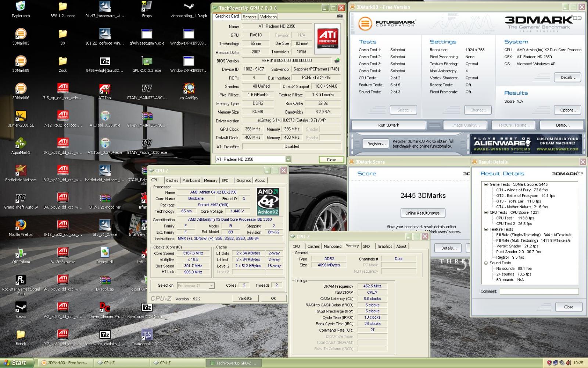
Task: Launch Grand Theft Auto IV desktop icon
Action: click(x=21, y=201)
